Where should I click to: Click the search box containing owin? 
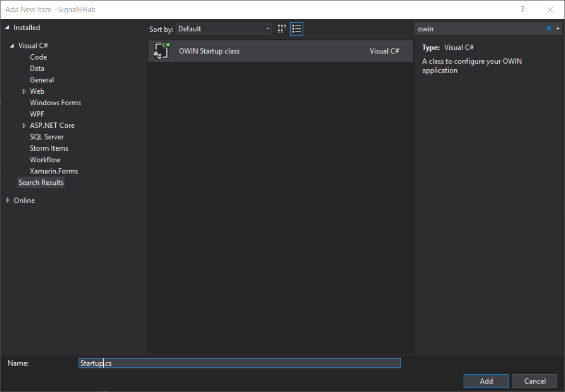pos(479,29)
